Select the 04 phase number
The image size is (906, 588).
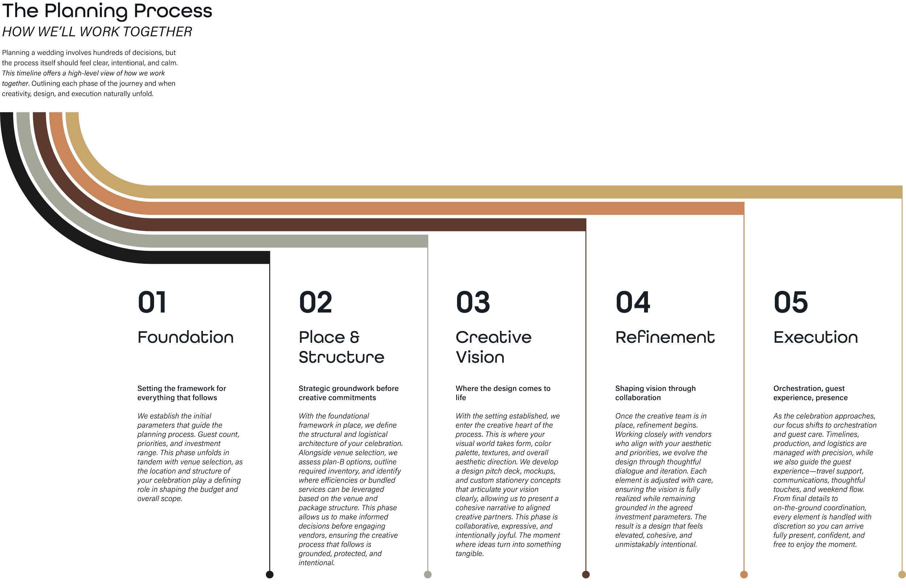coord(633,302)
